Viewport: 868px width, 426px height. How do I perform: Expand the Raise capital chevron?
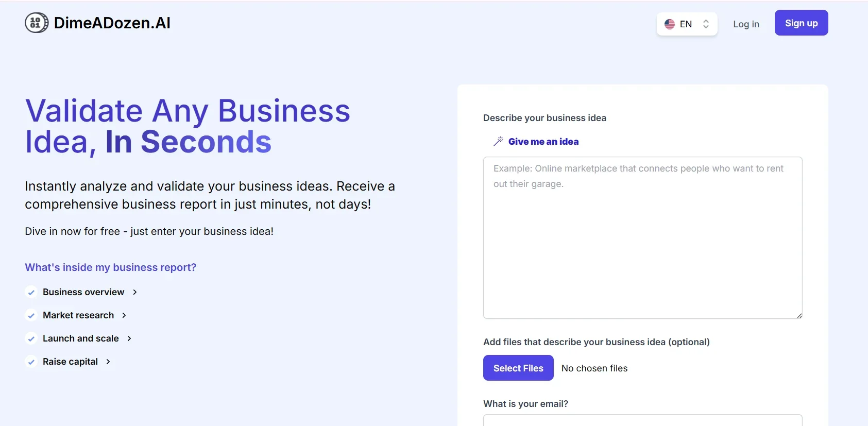pos(108,362)
